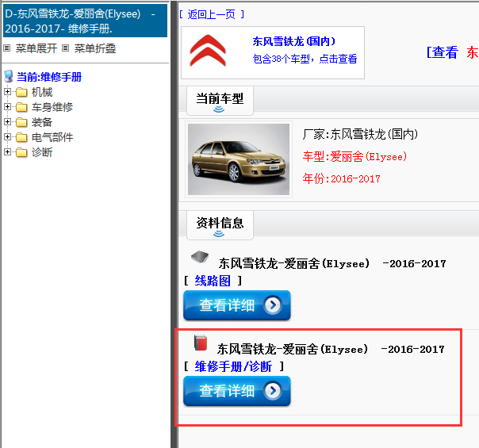The width and height of the screenshot is (479, 448).
Task: Click 菜单折叠 to collapse all menus
Action: tap(95, 48)
